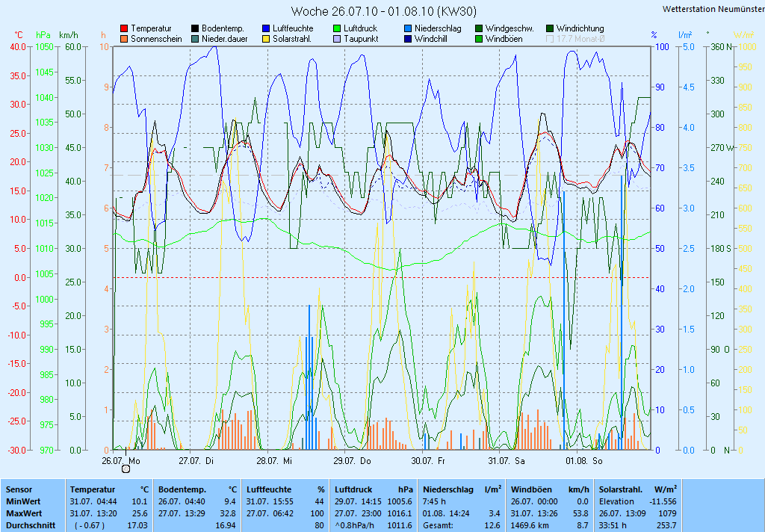Click the circle marker below 26.07. Mo
The height and width of the screenshot is (532, 765).
coord(126,468)
